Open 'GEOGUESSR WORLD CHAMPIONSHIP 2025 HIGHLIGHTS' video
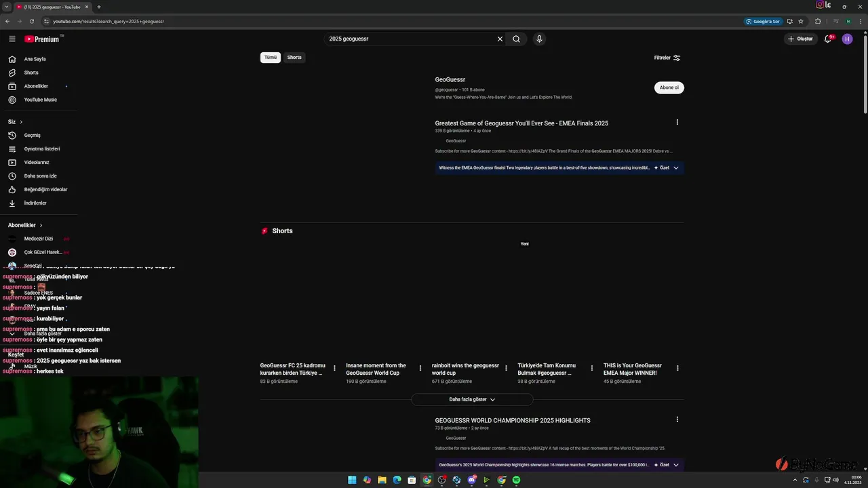The width and height of the screenshot is (868, 488). 513,420
